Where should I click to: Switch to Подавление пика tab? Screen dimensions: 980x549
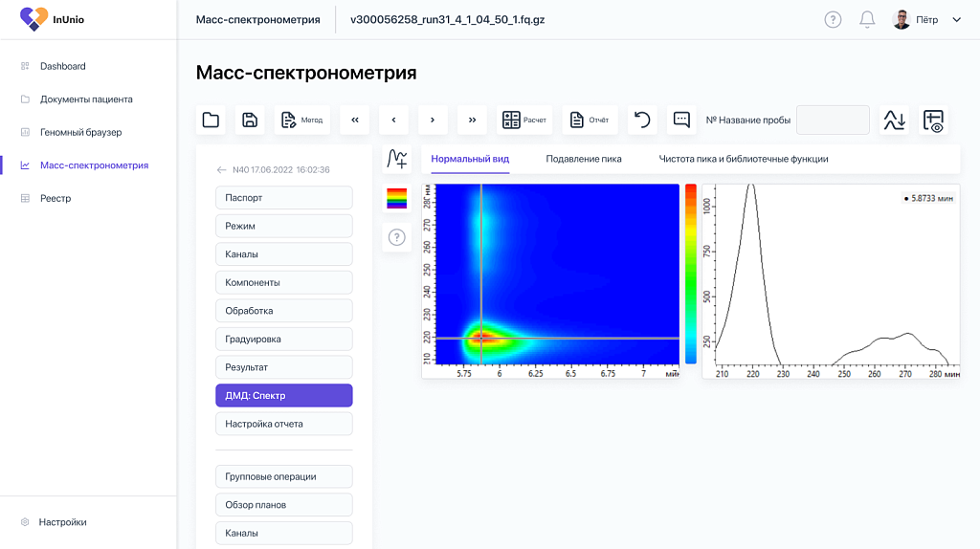tap(584, 159)
